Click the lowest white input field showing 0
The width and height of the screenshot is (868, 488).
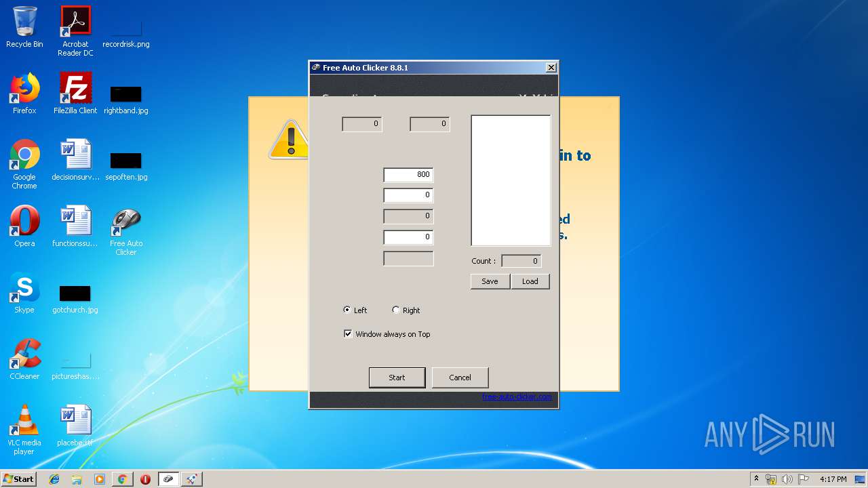[408, 237]
